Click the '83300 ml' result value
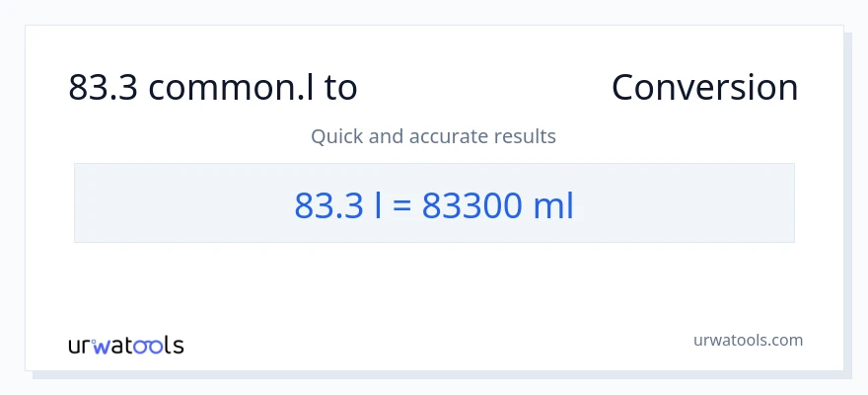 pos(497,204)
